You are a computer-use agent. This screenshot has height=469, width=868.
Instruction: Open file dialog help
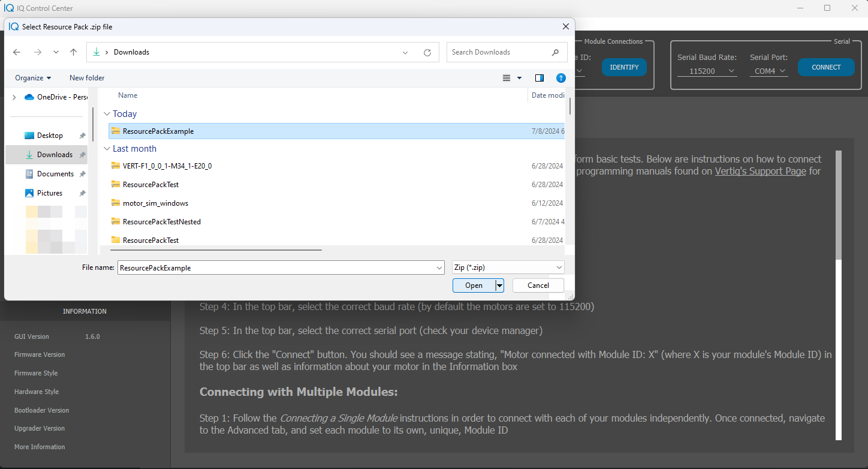coord(561,78)
